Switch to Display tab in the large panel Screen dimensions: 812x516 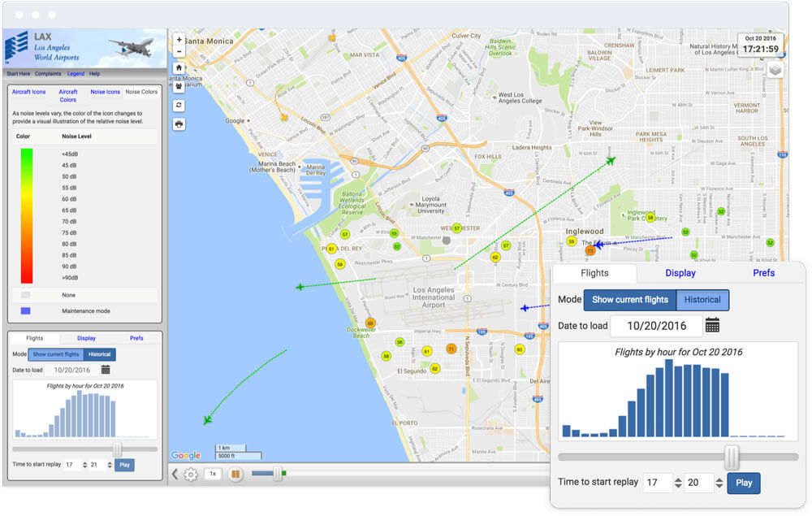(680, 273)
